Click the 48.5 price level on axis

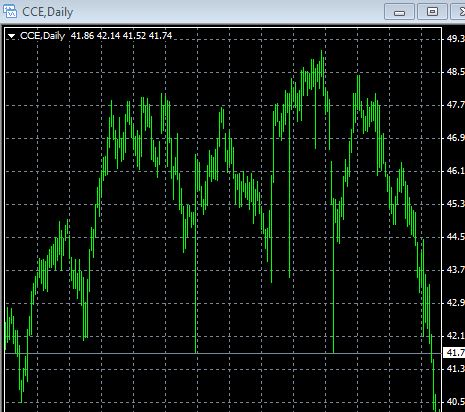pos(455,72)
